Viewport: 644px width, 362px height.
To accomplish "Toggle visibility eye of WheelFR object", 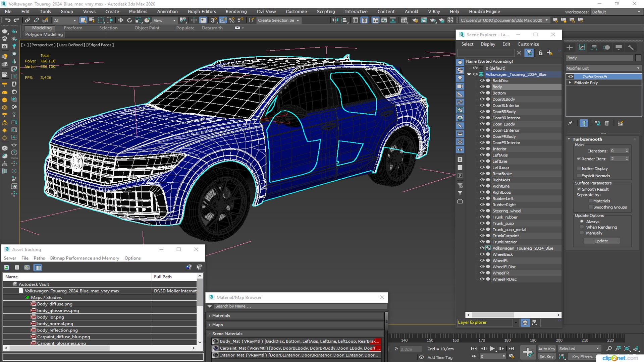I will tap(482, 273).
